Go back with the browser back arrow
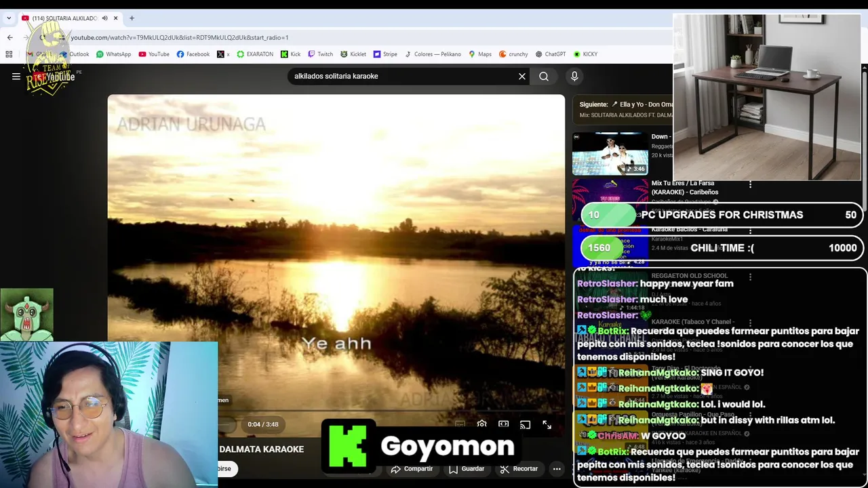 (9, 37)
